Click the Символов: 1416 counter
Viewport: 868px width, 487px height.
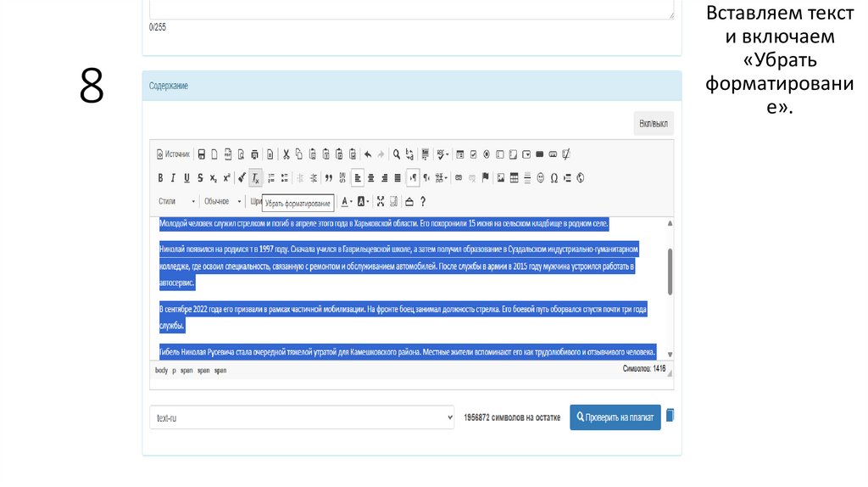point(644,368)
